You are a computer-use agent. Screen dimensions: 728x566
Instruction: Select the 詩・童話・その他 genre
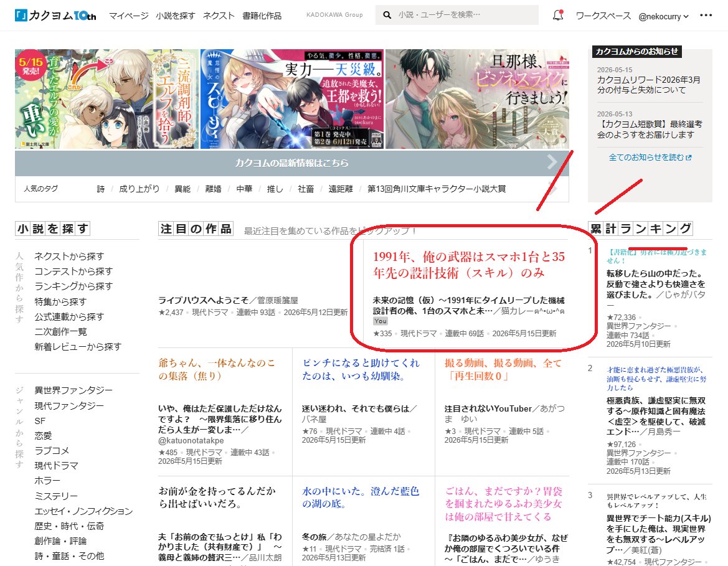pos(69,556)
